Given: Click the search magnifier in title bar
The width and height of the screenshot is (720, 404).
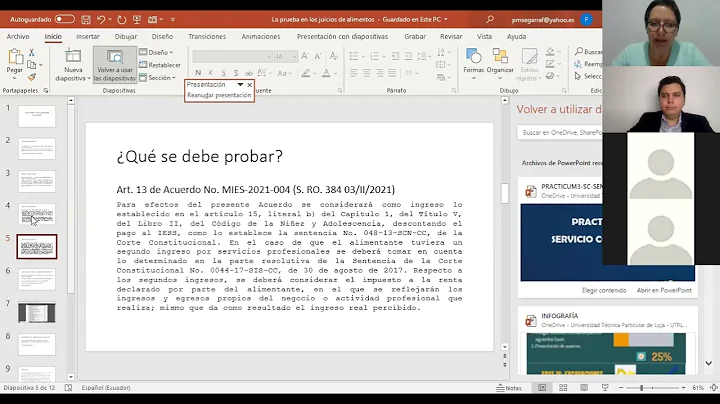Looking at the screenshot, I should (x=490, y=19).
